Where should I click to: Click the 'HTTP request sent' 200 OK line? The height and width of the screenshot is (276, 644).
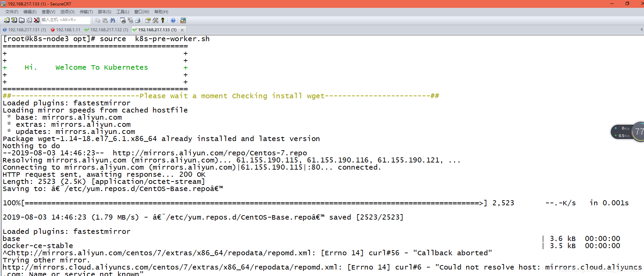[x=104, y=174]
